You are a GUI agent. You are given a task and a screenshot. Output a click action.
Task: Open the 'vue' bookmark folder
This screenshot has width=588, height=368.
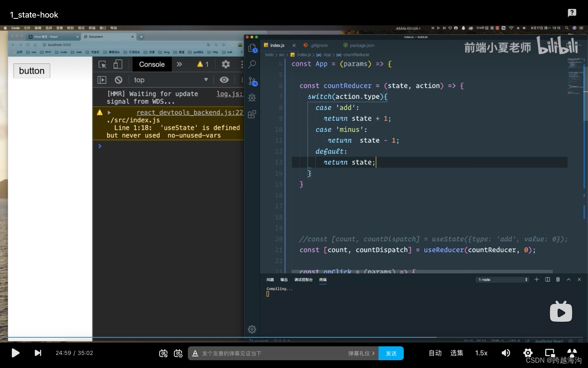pyautogui.click(x=31, y=52)
